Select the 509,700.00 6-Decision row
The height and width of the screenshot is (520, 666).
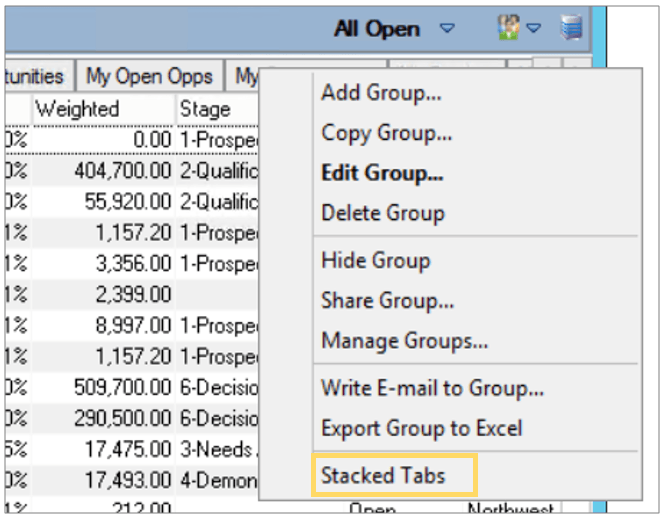(x=132, y=387)
